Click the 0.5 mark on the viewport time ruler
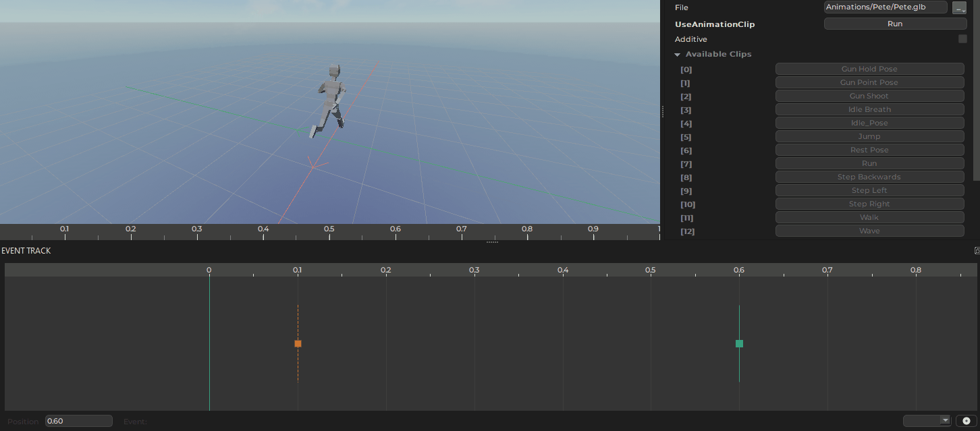 tap(329, 229)
